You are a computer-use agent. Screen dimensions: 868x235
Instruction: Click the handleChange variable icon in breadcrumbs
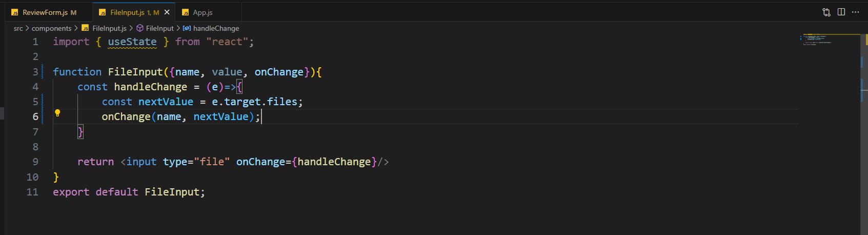coord(187,28)
